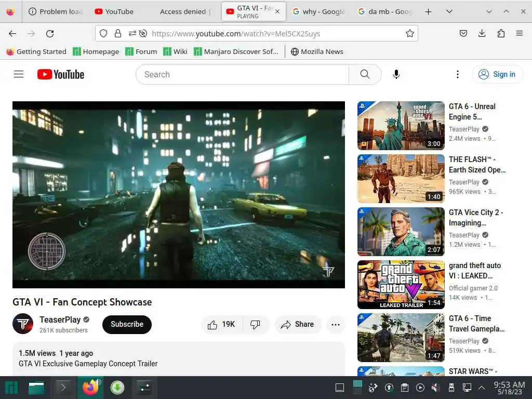Click the TeaserPlay channel name under the video
The image size is (532, 399).
[x=60, y=320]
